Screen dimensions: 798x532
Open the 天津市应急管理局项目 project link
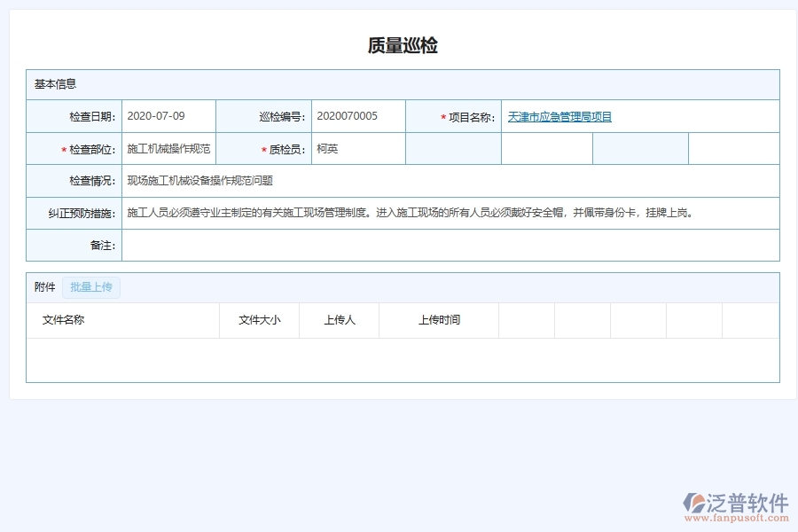tap(560, 115)
